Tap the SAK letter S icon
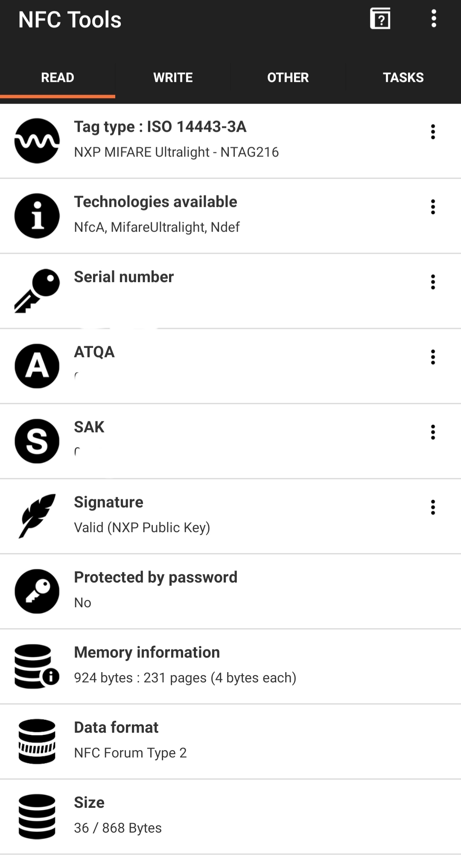 pyautogui.click(x=37, y=441)
